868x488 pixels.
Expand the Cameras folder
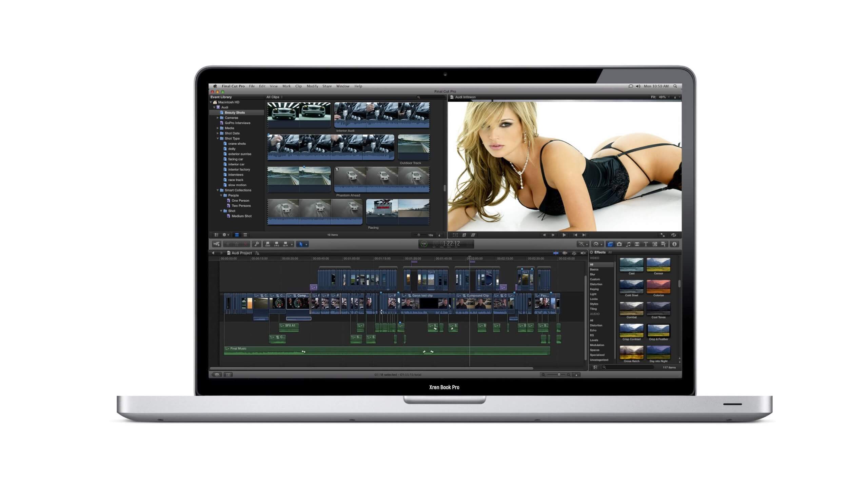(218, 118)
